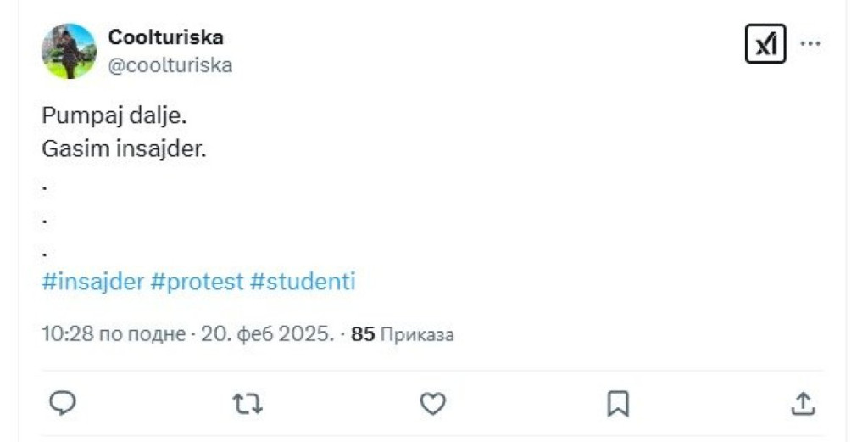Open the #insajder hashtag
This screenshot has height=442, width=868.
(x=92, y=282)
